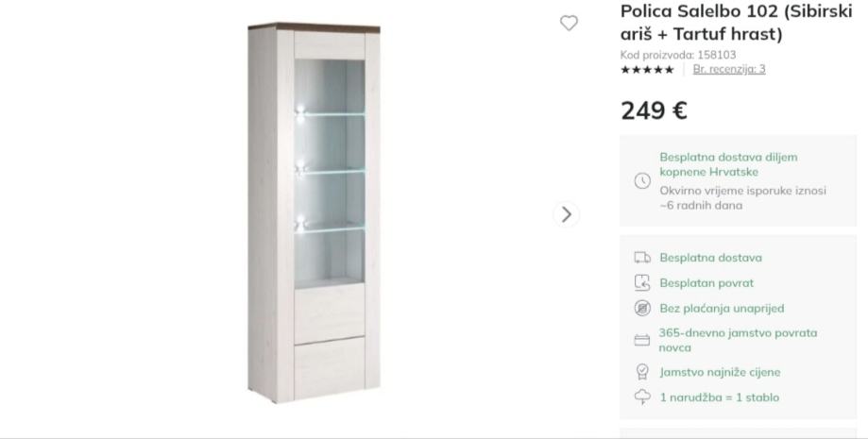Click the money-back guarantee card icon

coord(642,340)
